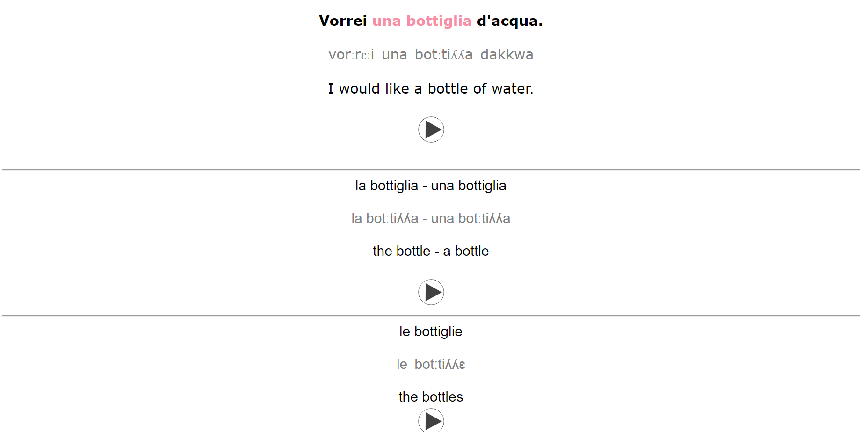Click the grey phonetic text 'le bot:tiʎʎε'
Screen dimensions: 868x432
(431, 364)
